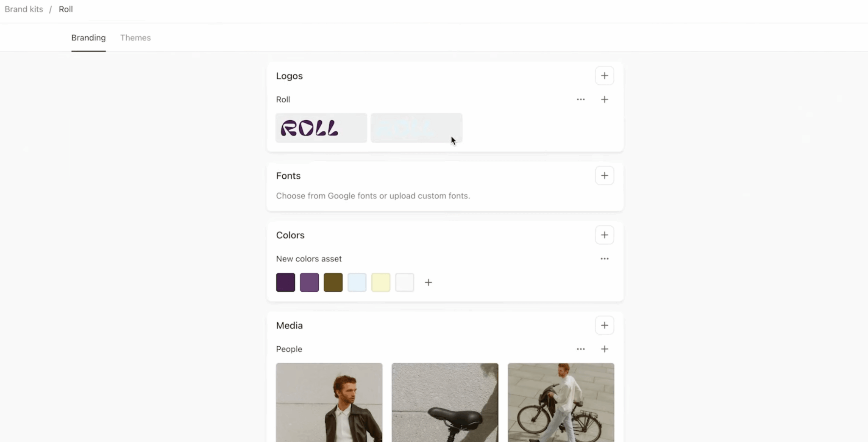Image resolution: width=868 pixels, height=442 pixels.
Task: Choose the light blue color swatch
Action: pos(357,282)
